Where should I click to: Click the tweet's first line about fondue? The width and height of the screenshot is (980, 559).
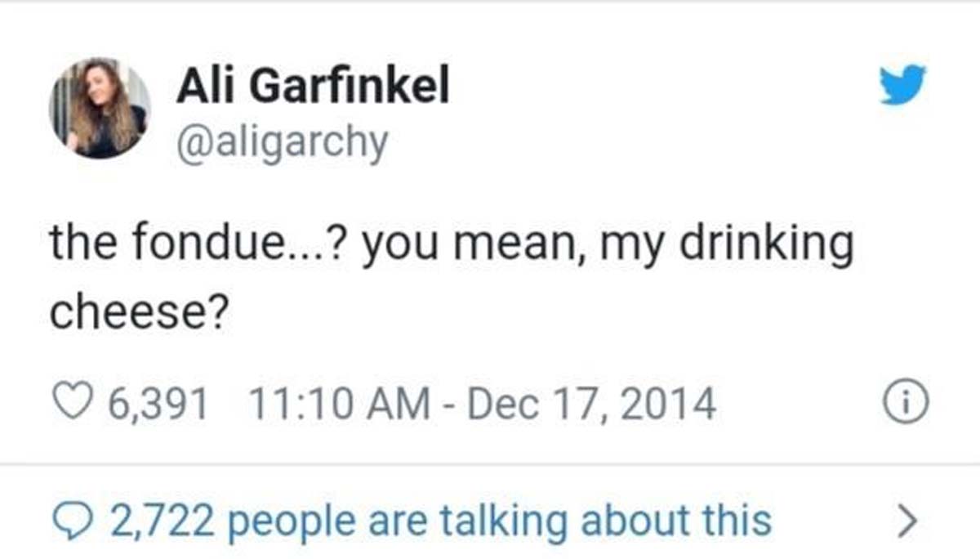(451, 248)
